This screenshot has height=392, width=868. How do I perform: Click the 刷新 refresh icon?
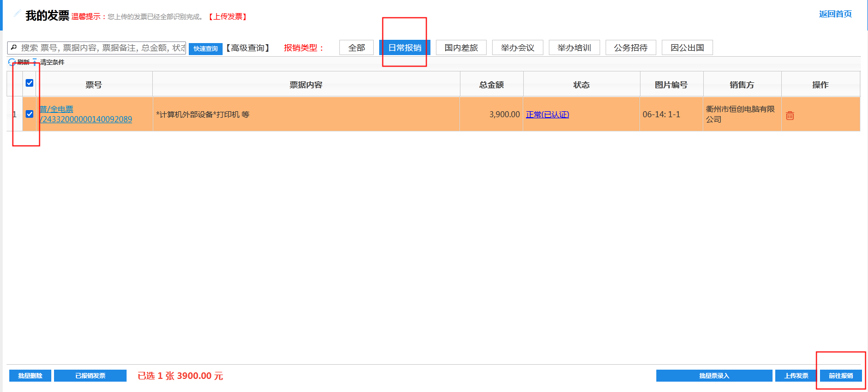tap(12, 62)
